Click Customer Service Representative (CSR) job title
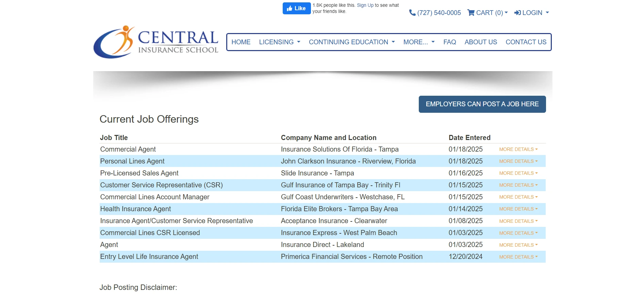644x294 pixels. 161,185
